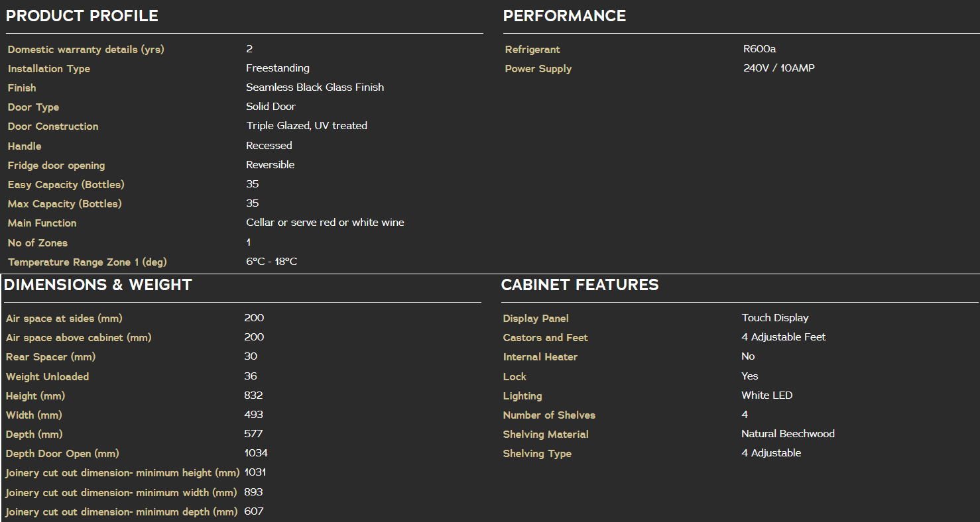980x522 pixels.
Task: Click the Touch Display value
Action: pyautogui.click(x=774, y=318)
